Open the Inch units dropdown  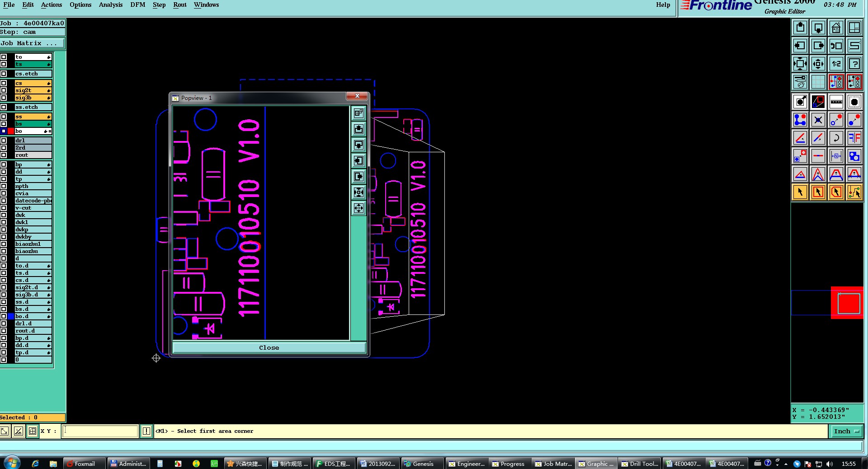846,431
